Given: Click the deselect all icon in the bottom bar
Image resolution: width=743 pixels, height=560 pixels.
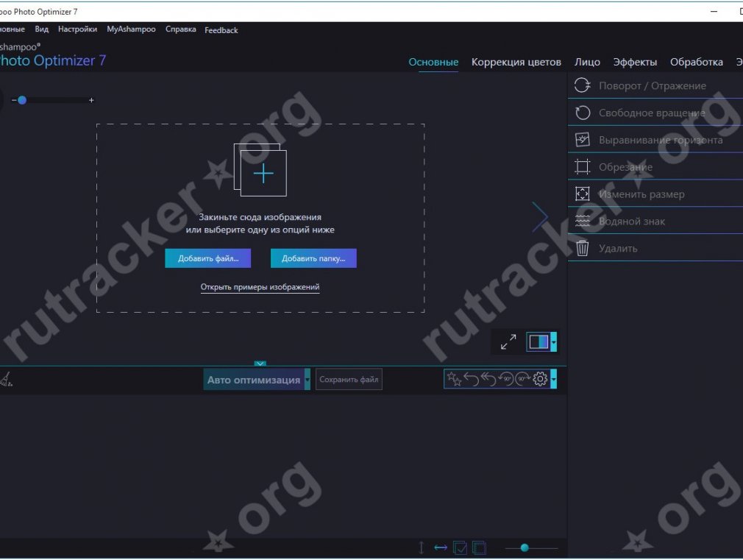Looking at the screenshot, I should coord(479,548).
